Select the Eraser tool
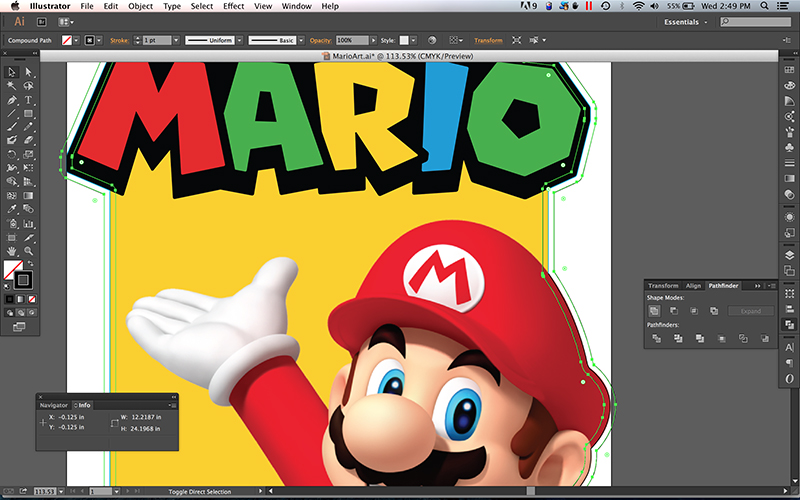This screenshot has width=800, height=500. [28, 140]
